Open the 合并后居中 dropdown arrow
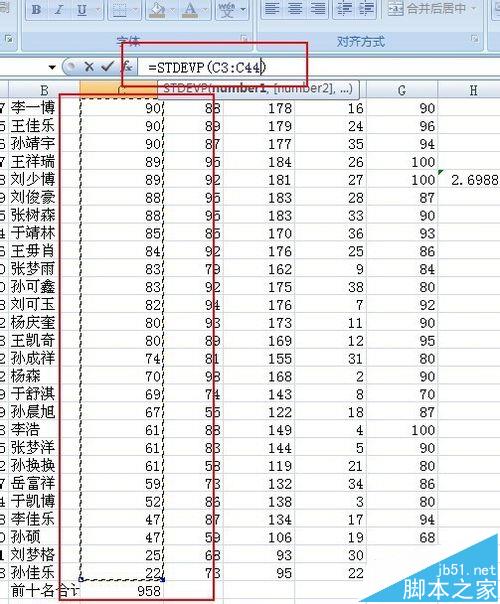Image resolution: width=500 pixels, height=604 pixels. (474, 8)
